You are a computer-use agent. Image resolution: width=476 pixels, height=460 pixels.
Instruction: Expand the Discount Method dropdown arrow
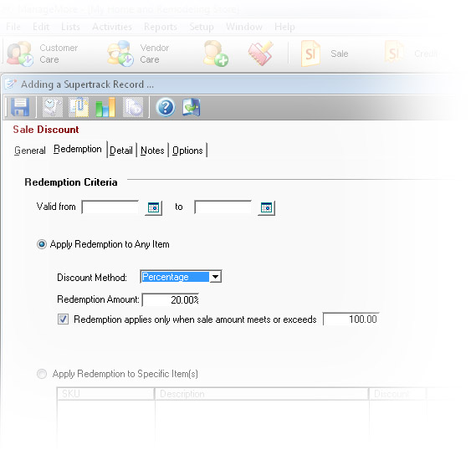point(216,277)
